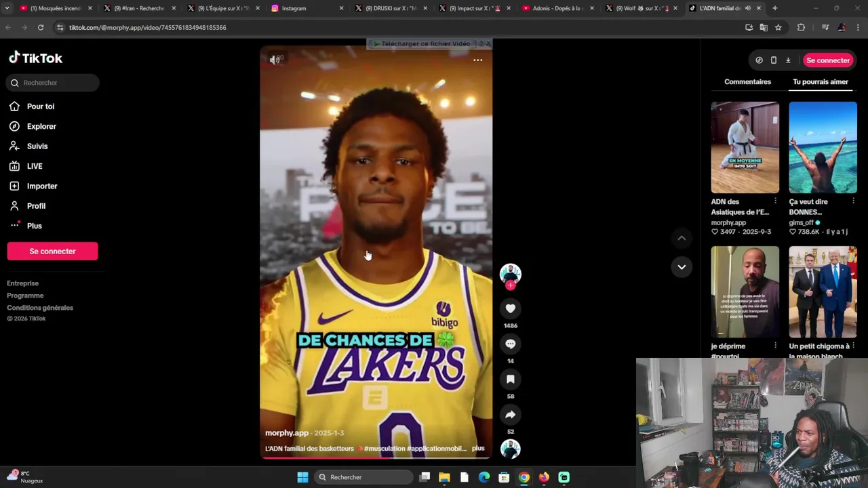Screen dimensions: 868x488
Task: Open File Explorer from the taskbar
Action: (x=444, y=477)
